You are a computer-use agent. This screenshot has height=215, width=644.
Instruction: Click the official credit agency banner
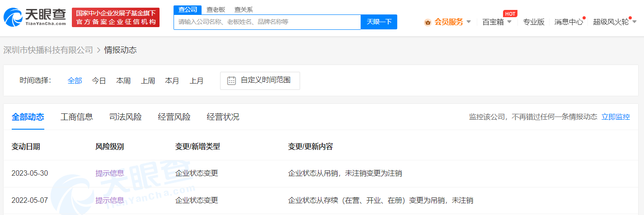116,17
